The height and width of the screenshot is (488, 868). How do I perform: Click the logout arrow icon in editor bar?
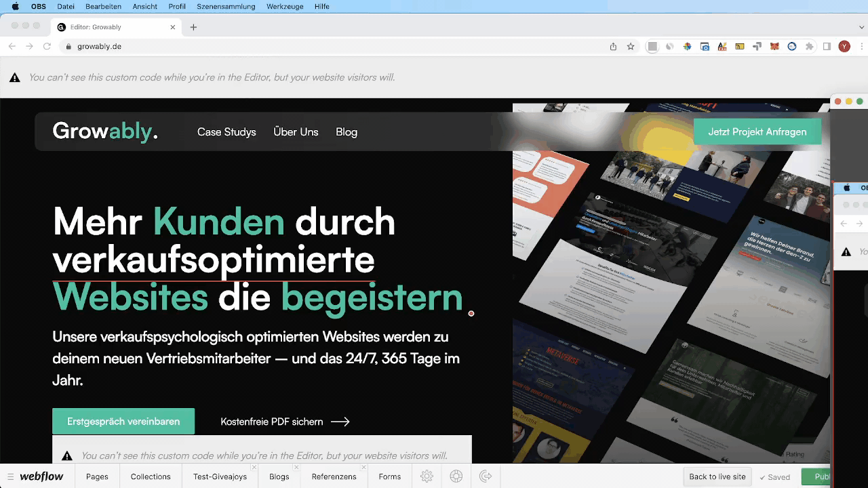point(486,476)
